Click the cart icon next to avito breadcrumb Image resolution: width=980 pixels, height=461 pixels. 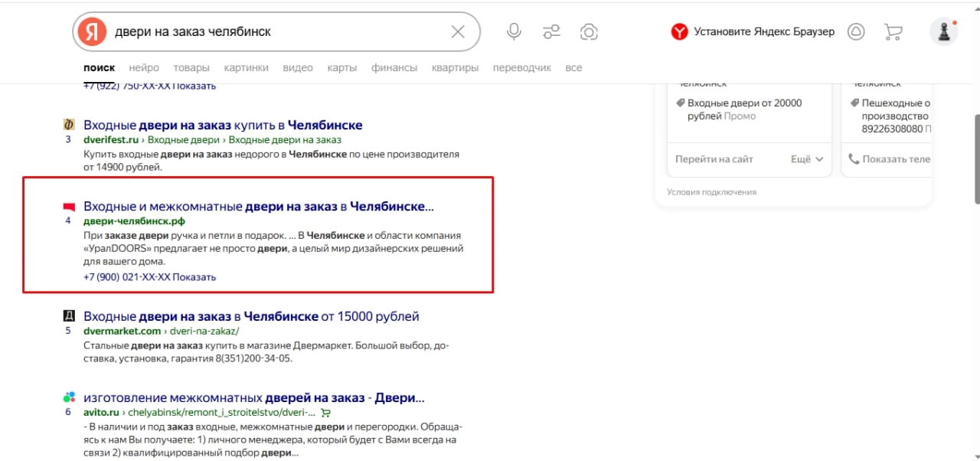(x=326, y=412)
